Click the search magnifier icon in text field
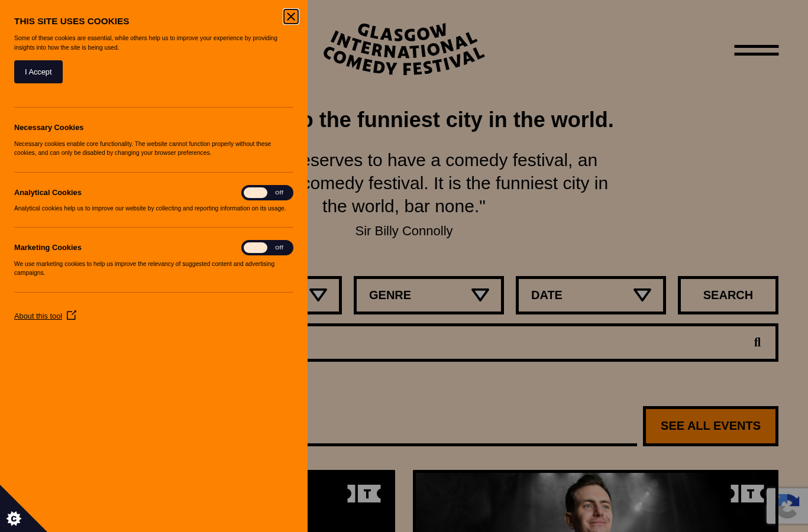808x532 pixels. [757, 342]
